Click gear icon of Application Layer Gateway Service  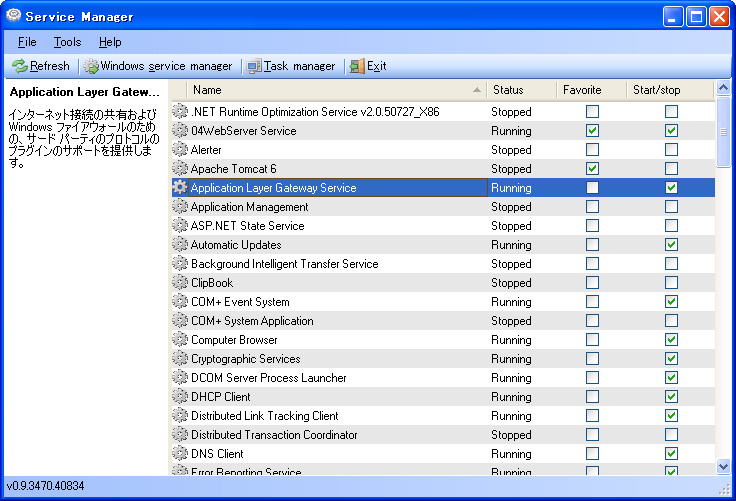[180, 187]
